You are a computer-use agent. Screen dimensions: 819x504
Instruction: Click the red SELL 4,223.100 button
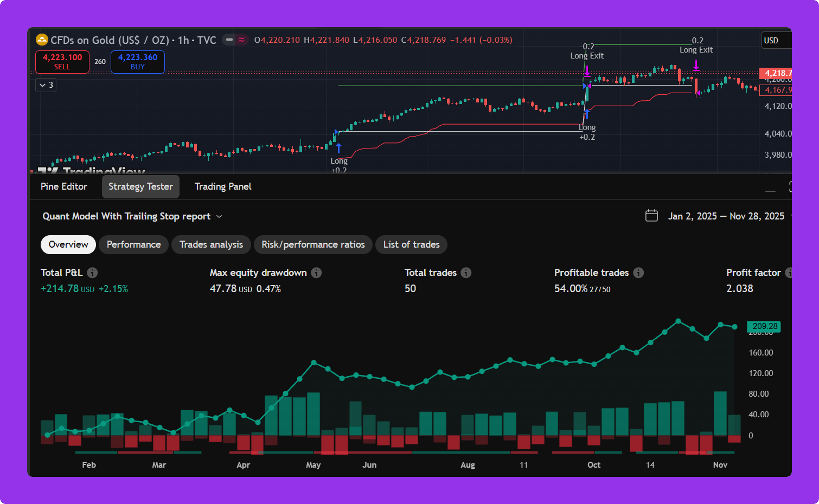pyautogui.click(x=62, y=62)
